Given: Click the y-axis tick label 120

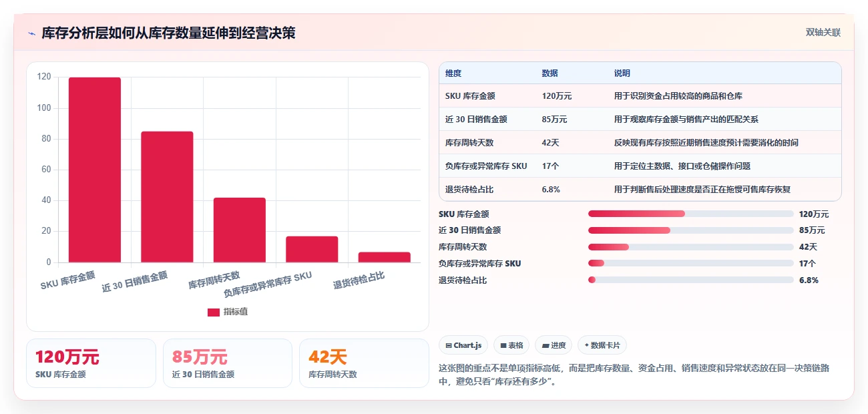Looking at the screenshot, I should coord(44,77).
